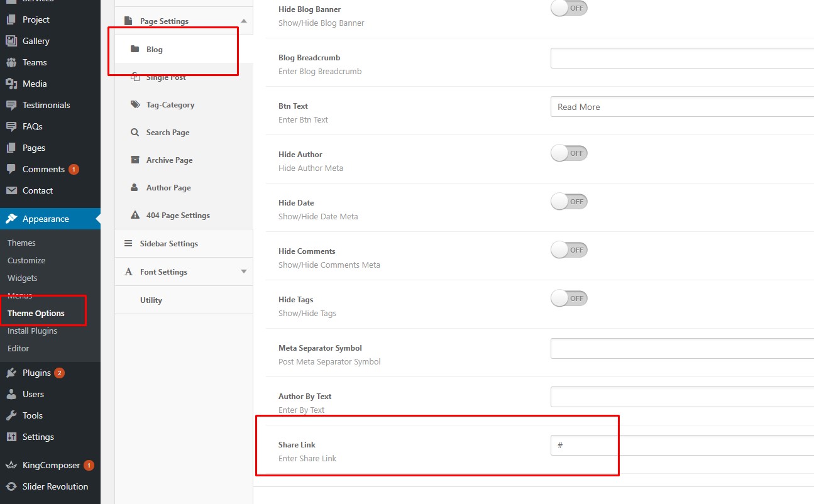
Task: Click the Testimonials icon in sidebar
Action: pos(11,105)
